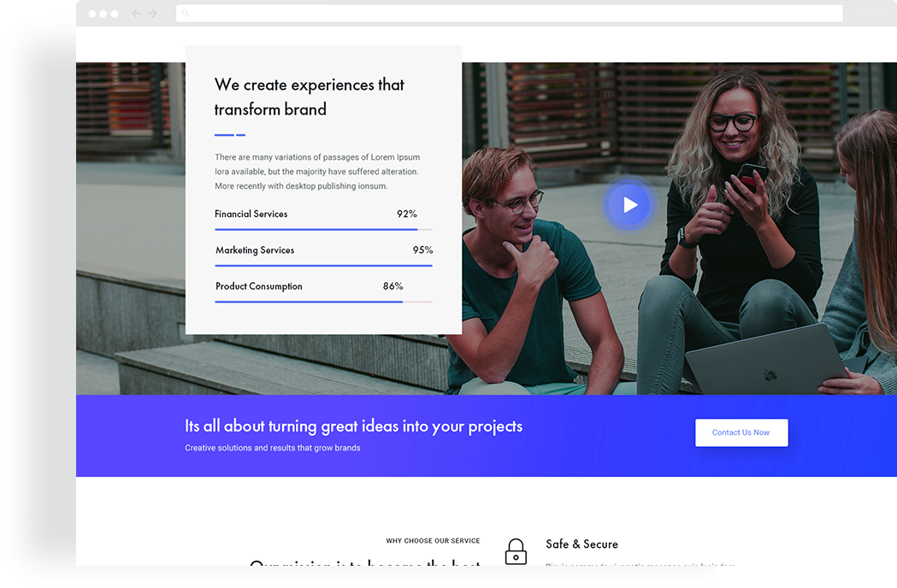Click the browser forward arrow

tap(153, 14)
